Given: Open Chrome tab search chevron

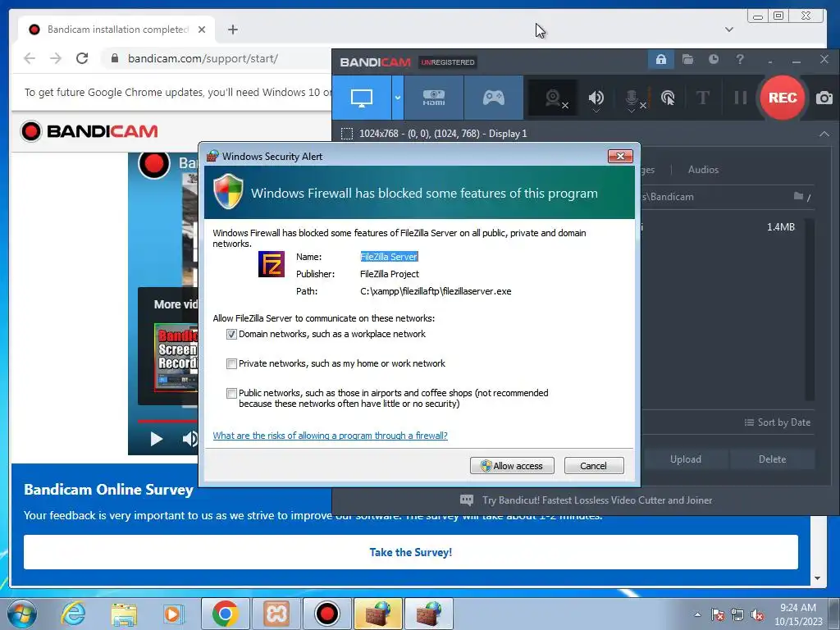Looking at the screenshot, I should point(729,30).
